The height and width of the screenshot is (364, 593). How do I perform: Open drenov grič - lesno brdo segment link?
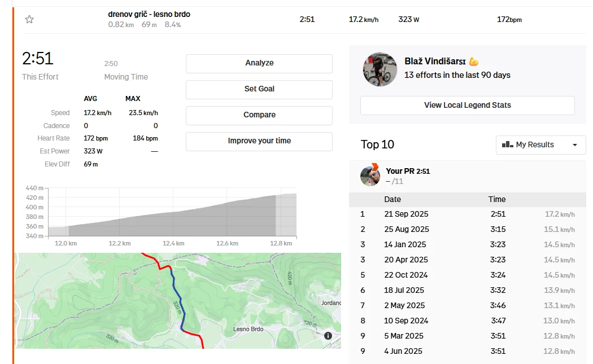click(149, 14)
